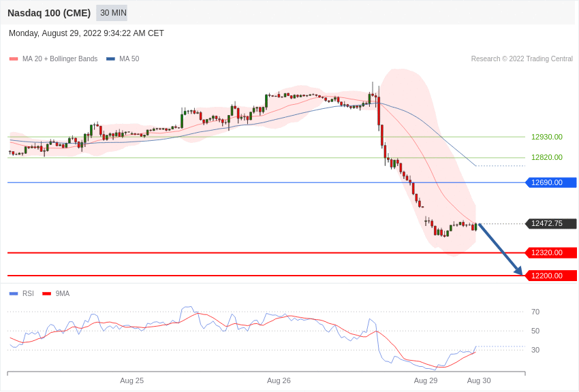Click the Aug 30 date axis label
The height and width of the screenshot is (392, 579).
tap(479, 380)
